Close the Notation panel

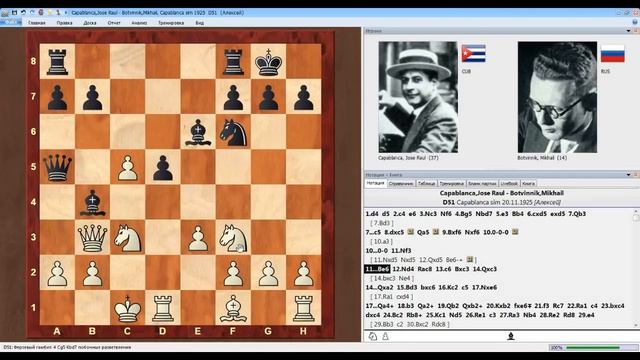tap(636, 175)
